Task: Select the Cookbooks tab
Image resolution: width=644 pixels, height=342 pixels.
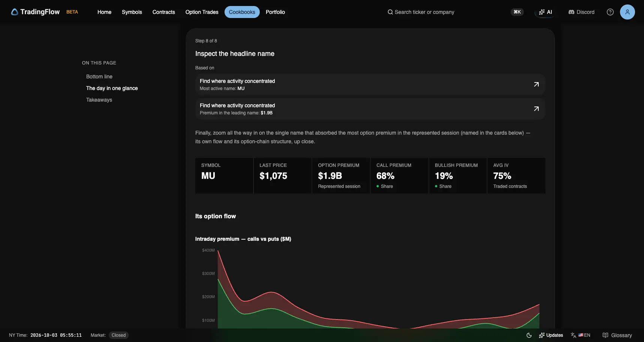Action: click(242, 12)
